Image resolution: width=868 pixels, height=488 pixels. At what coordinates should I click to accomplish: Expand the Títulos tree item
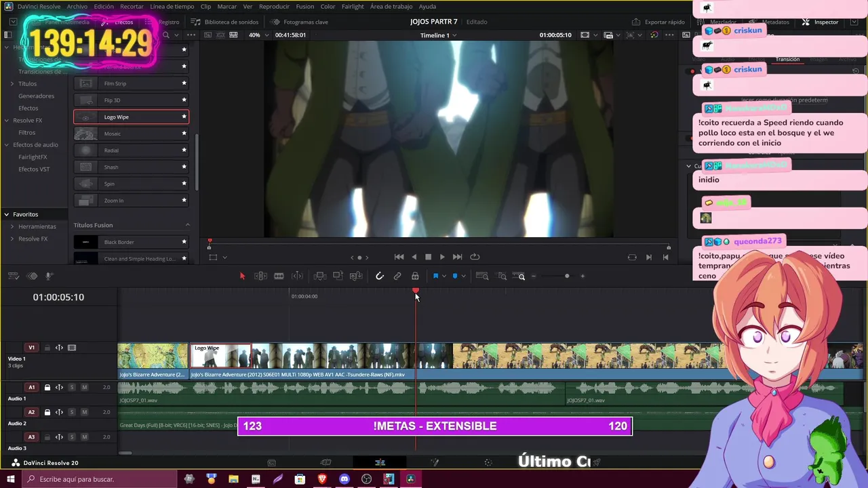click(12, 83)
